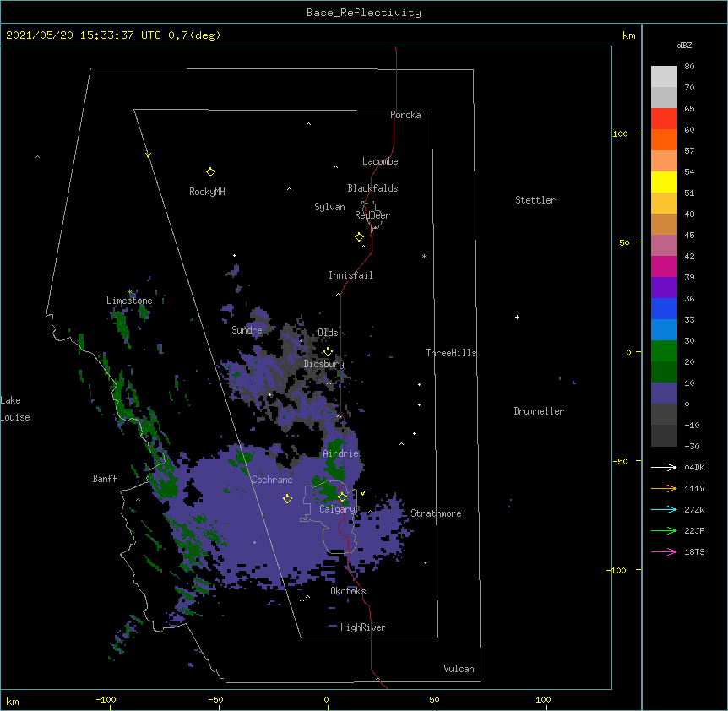Click the Innisfail label

[x=350, y=275]
